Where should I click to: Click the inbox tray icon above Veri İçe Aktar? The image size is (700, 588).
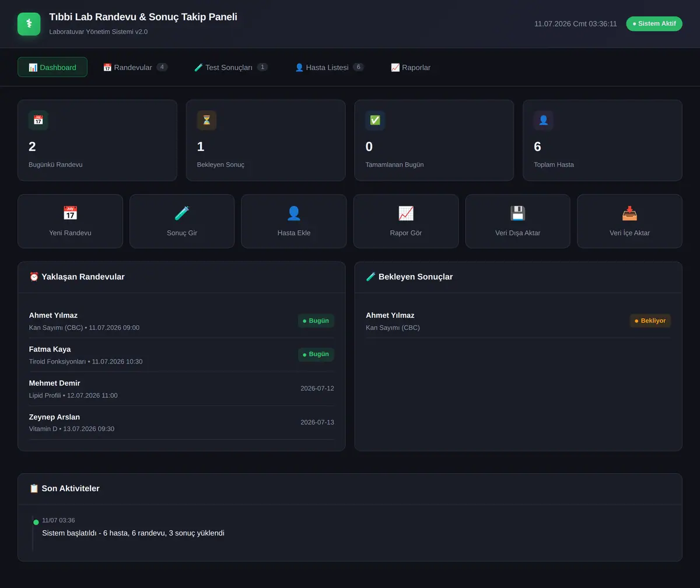629,213
